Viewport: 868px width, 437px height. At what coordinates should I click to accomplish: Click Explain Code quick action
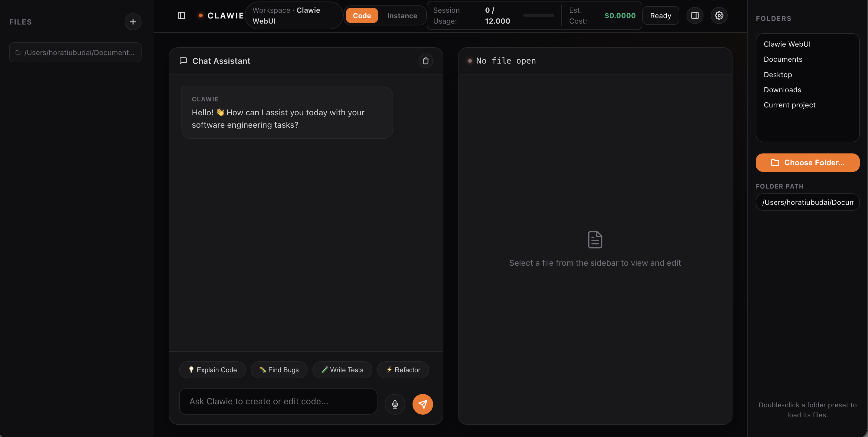[x=213, y=370]
